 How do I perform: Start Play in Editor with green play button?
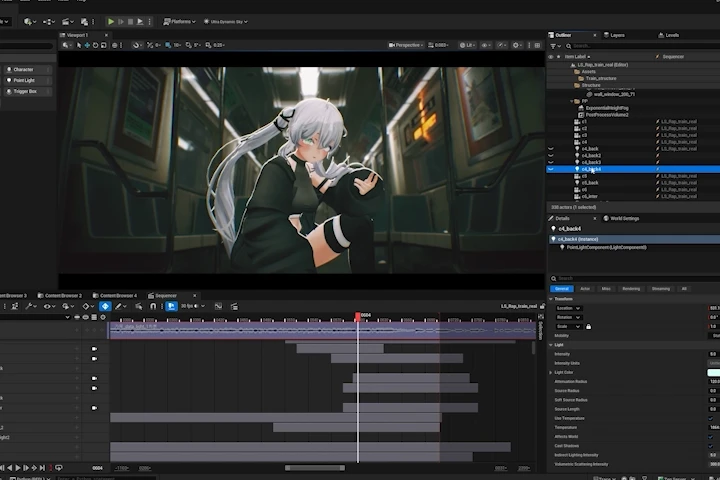[111, 22]
